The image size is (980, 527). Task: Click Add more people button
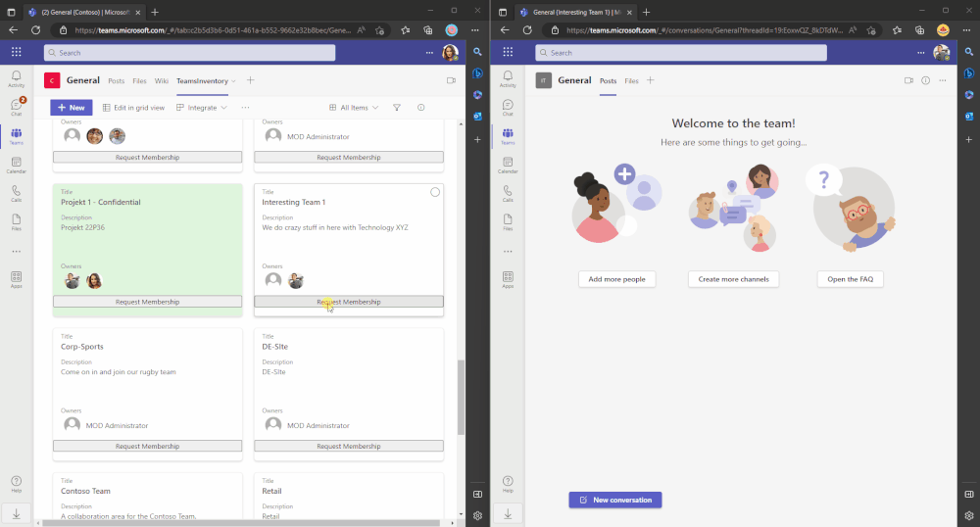click(x=616, y=279)
